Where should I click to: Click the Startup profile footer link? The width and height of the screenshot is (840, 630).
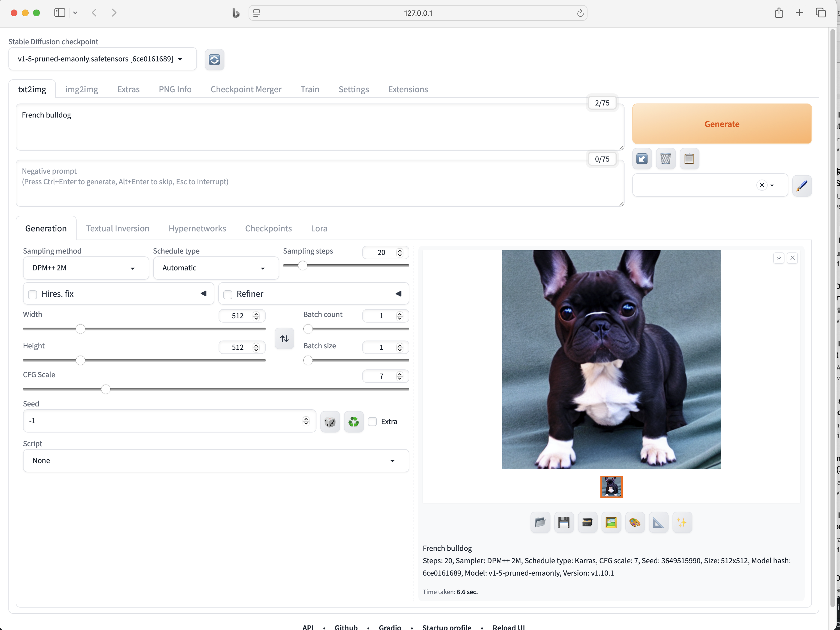[447, 627]
